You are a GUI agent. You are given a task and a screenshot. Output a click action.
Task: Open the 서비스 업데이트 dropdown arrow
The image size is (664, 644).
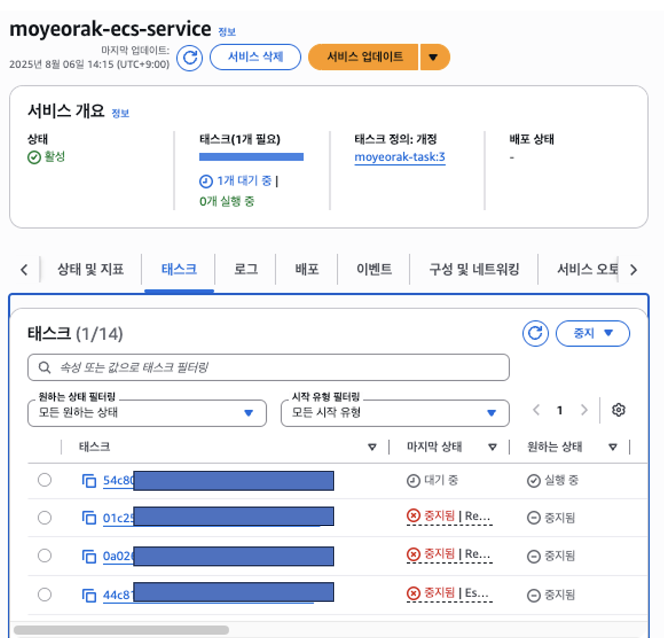pyautogui.click(x=434, y=57)
